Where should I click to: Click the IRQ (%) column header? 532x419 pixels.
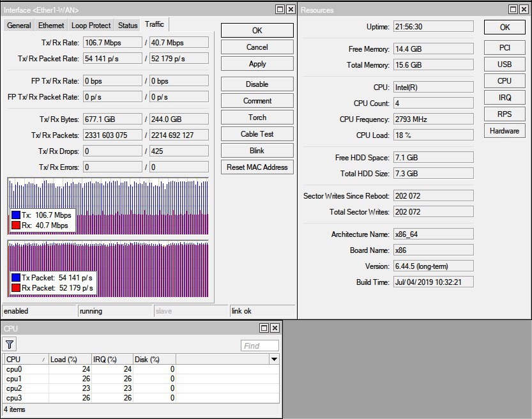pyautogui.click(x=112, y=360)
